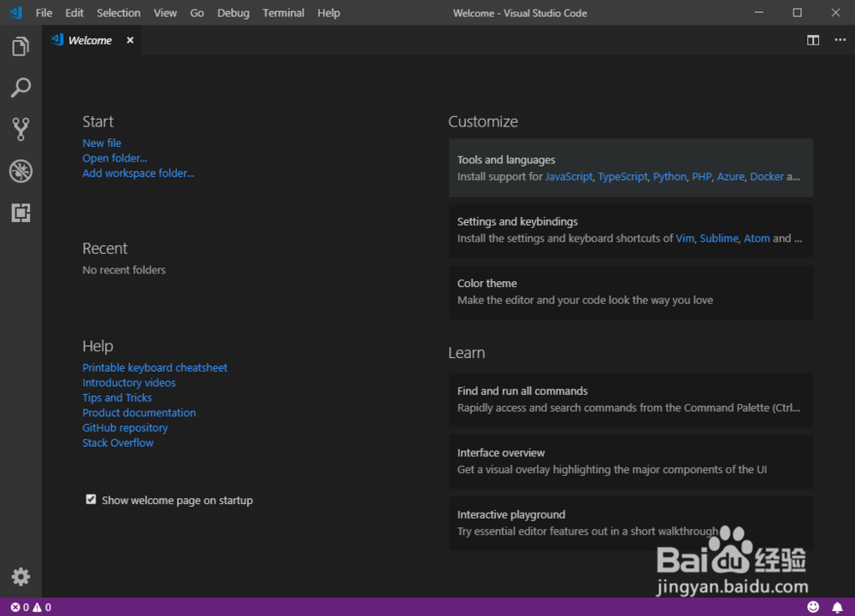This screenshot has width=855, height=616.
Task: Click the split editor icon
Action: coord(813,40)
